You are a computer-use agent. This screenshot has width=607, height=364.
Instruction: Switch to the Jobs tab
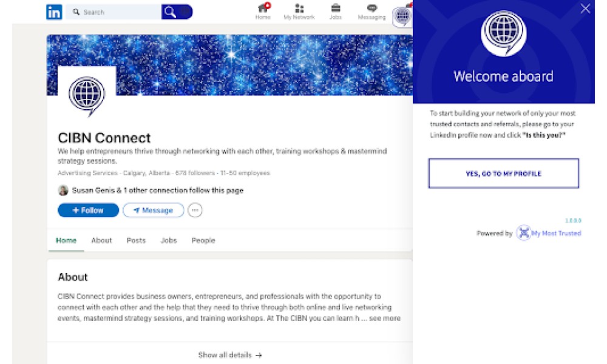tap(169, 240)
